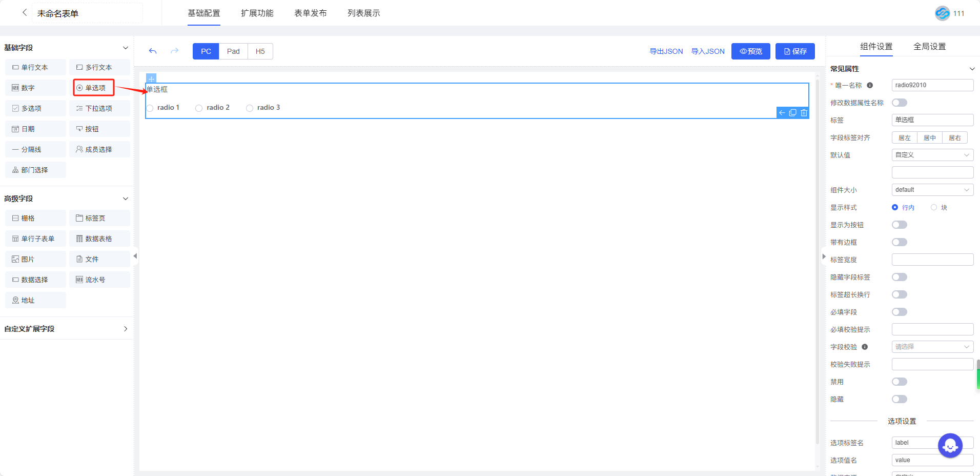Viewport: 980px width, 476px height.
Task: Click the 标签宽度 input field
Action: coord(932,260)
